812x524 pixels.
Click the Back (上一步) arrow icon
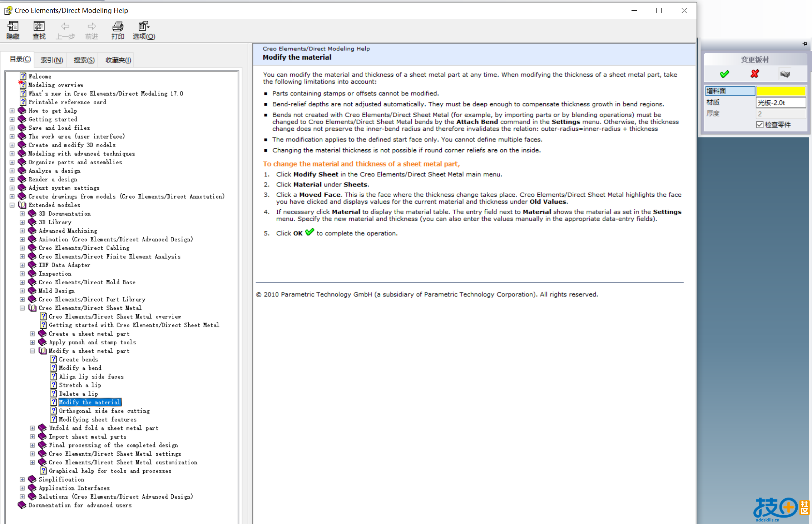coord(65,26)
